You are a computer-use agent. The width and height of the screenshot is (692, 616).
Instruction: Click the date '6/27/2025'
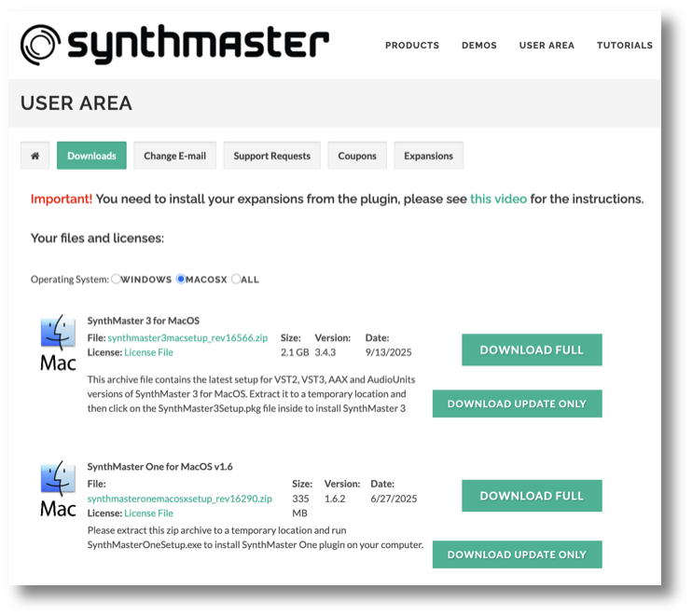[394, 499]
